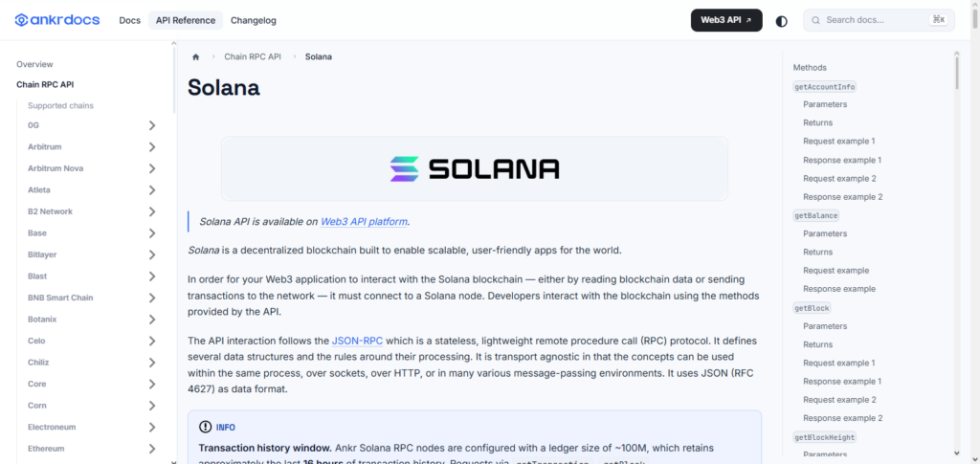Viewport: 980px width, 464px height.
Task: Expand the B2 Network chevron
Action: point(152,211)
